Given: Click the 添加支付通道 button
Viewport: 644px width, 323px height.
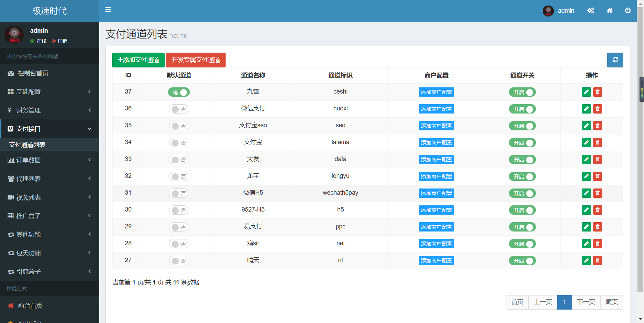Looking at the screenshot, I should 138,60.
